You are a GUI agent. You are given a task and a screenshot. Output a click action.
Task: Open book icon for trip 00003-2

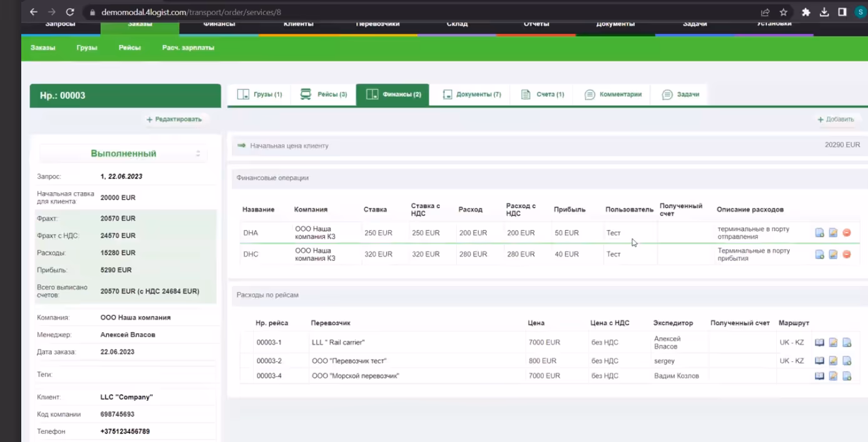819,361
